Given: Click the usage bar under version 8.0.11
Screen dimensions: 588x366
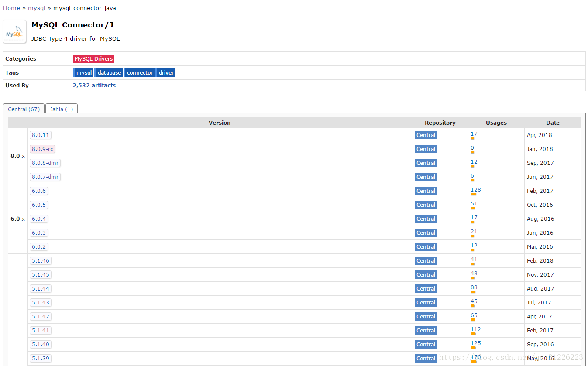Looking at the screenshot, I should pyautogui.click(x=472, y=137).
